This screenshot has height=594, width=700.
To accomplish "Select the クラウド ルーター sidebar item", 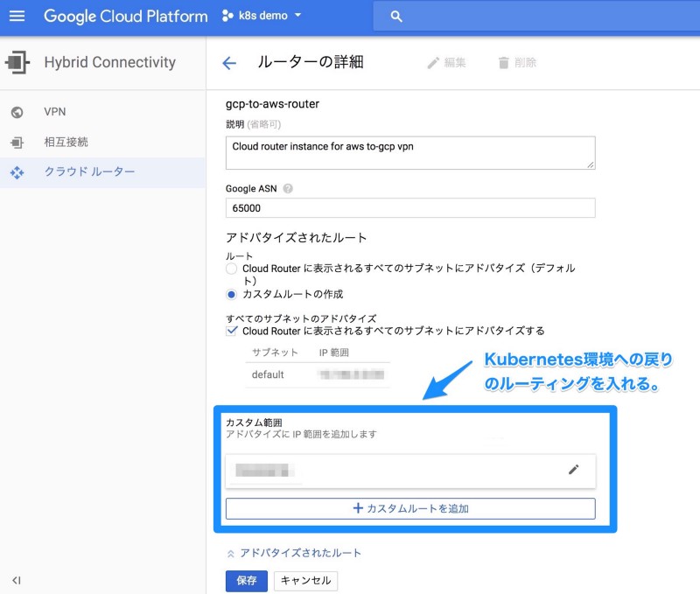I will tap(102, 172).
